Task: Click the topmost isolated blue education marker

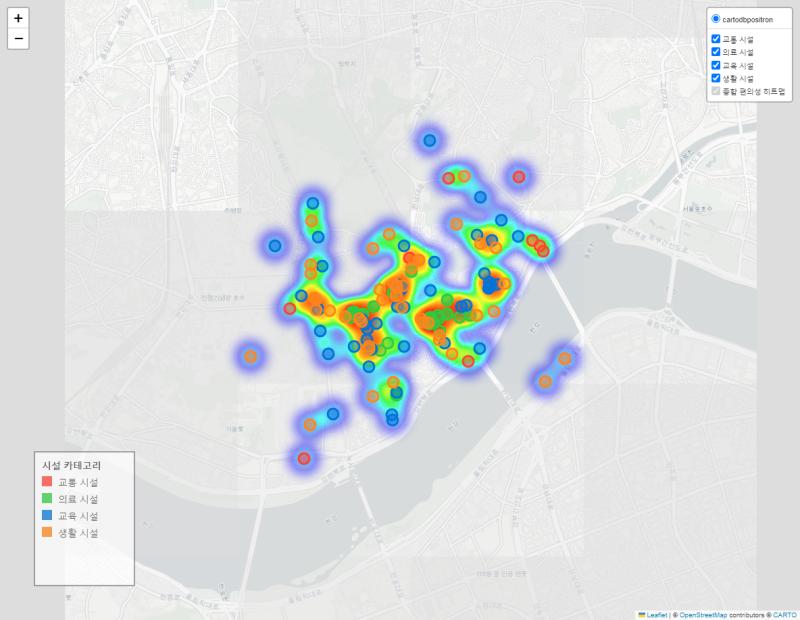Action: (x=430, y=140)
